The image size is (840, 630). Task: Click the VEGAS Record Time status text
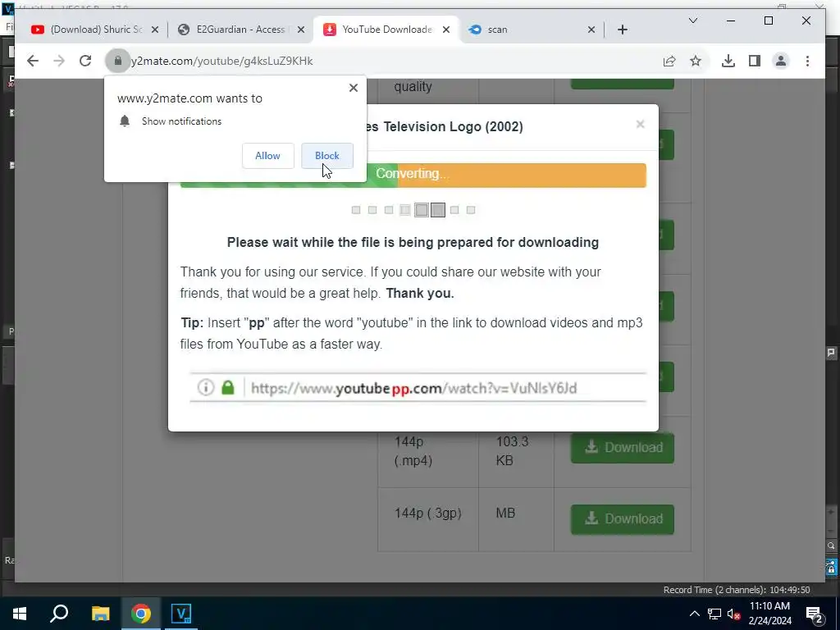pos(737,590)
